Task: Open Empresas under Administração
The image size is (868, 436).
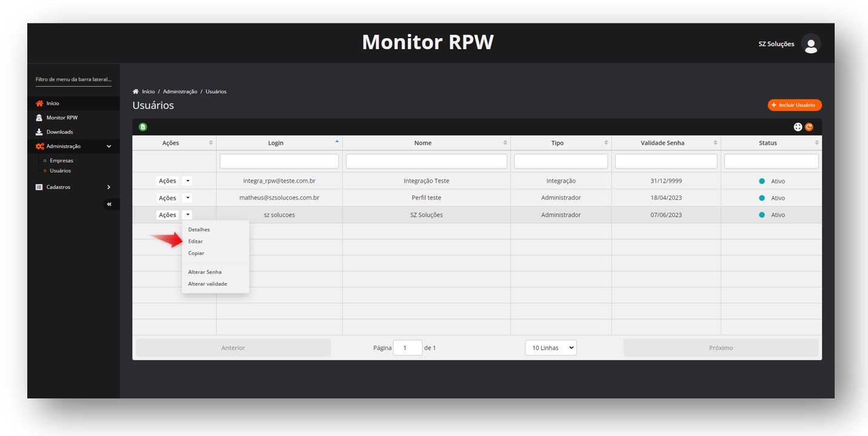Action: (61, 161)
